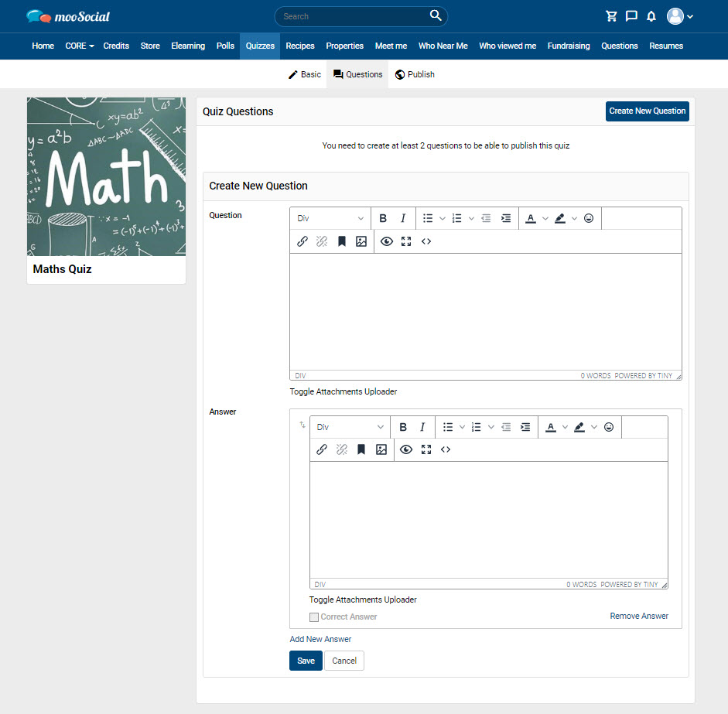Click the Add New Answer link
Image resolution: width=728 pixels, height=714 pixels.
click(320, 639)
